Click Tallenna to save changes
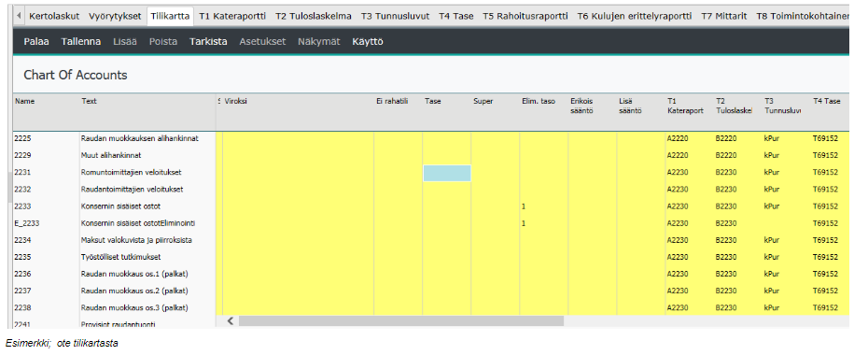Image resolution: width=868 pixels, height=355 pixels. click(x=81, y=41)
